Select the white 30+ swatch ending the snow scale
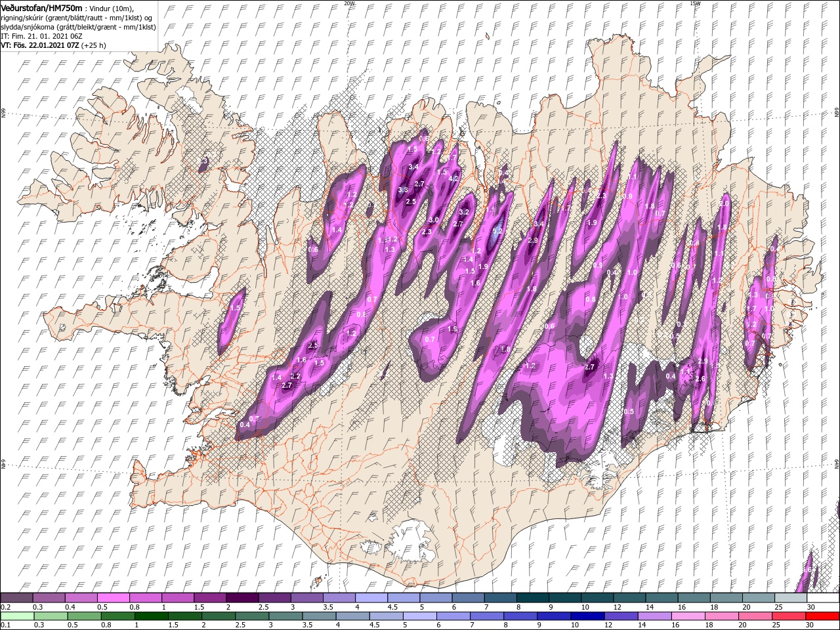The height and width of the screenshot is (630, 840). tap(823, 598)
